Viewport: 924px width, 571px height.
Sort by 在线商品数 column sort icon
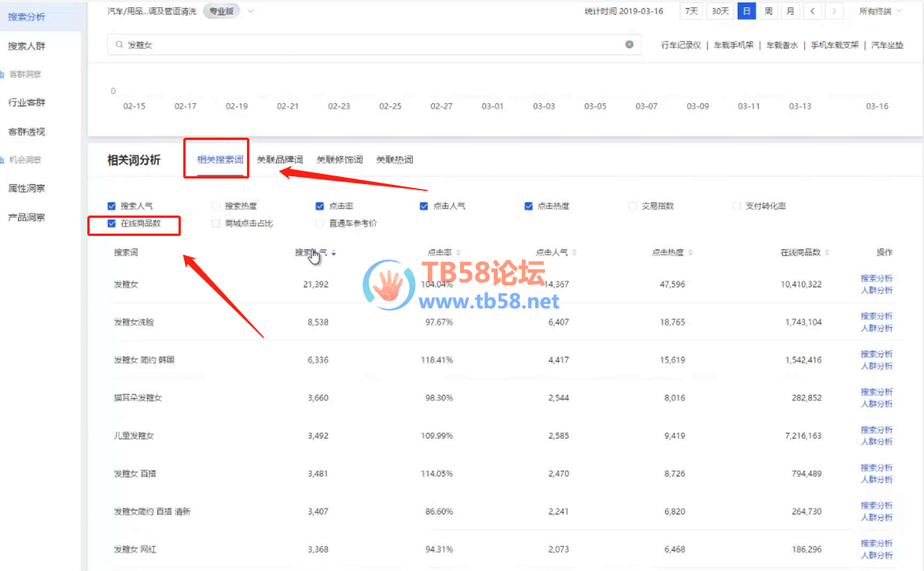(826, 252)
